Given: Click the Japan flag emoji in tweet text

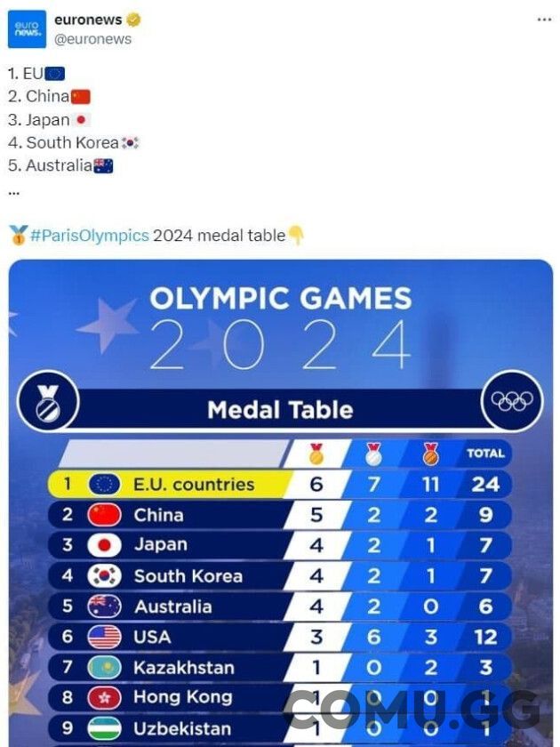Looking at the screenshot, I should (x=82, y=120).
